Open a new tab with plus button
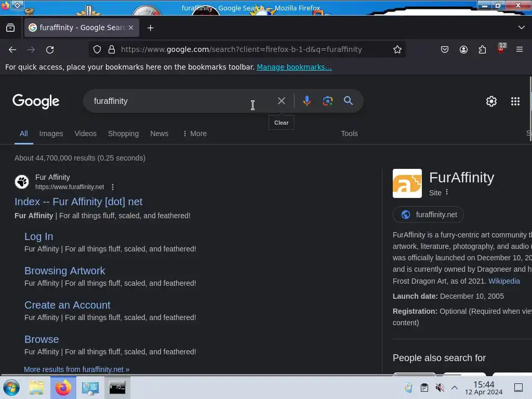The image size is (532, 399). 150,28
